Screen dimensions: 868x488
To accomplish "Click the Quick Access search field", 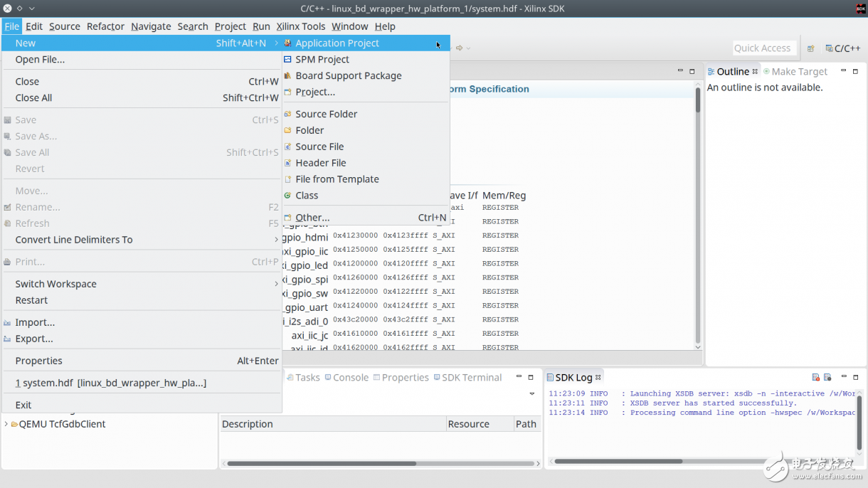I will (762, 48).
